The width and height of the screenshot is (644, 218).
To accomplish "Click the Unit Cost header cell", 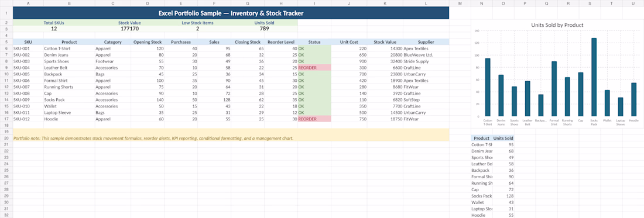I will (349, 42).
